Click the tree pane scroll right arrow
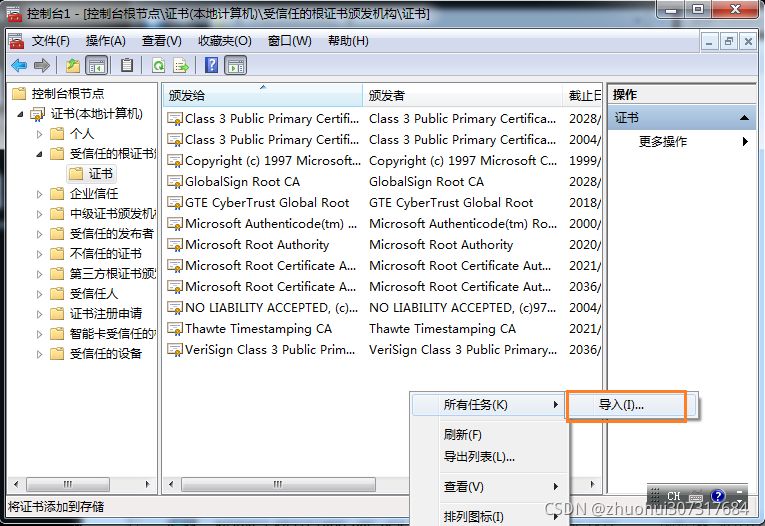765x526 pixels. point(147,485)
